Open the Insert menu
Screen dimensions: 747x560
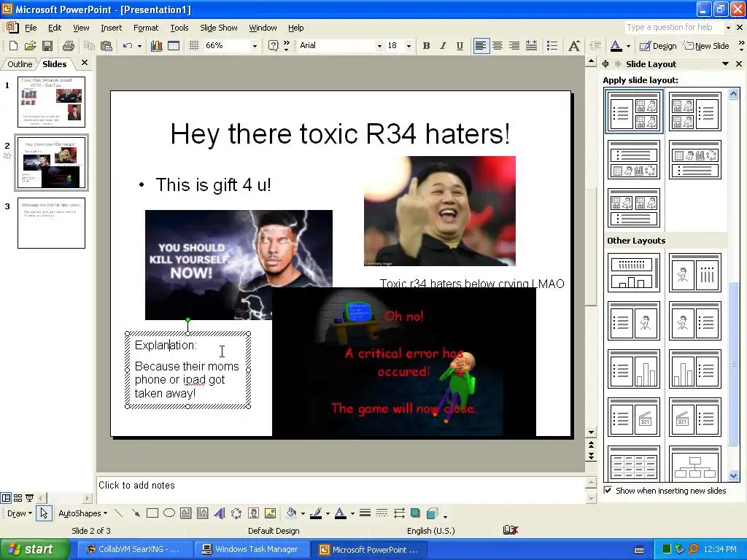[111, 28]
